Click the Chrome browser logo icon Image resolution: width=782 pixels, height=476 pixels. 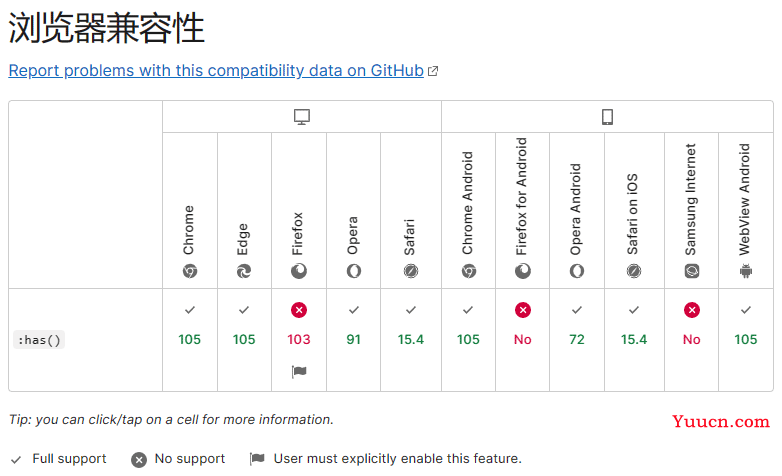click(x=190, y=271)
